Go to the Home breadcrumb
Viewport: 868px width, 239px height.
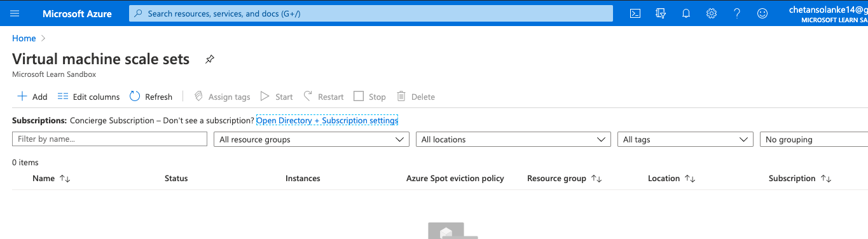point(24,38)
